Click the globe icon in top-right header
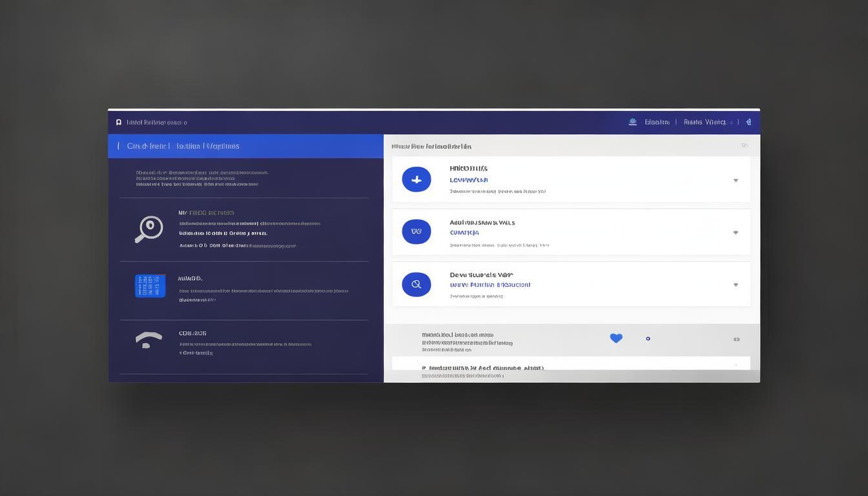The image size is (868, 496). pyautogui.click(x=632, y=121)
